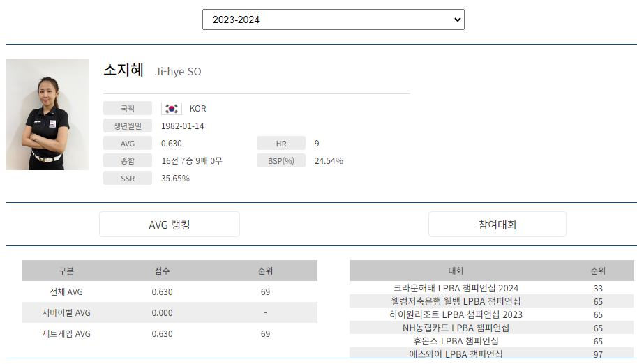Click the 0.630 score in 세트게임 AVG row
Viewport: 637px width, 364px height.
[x=162, y=333]
